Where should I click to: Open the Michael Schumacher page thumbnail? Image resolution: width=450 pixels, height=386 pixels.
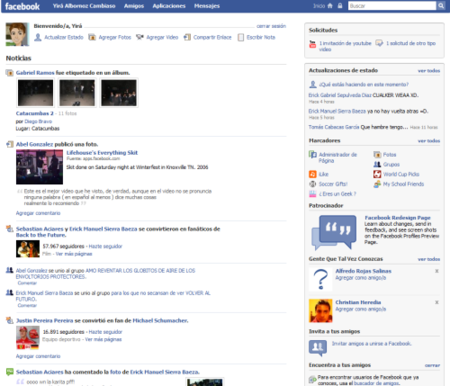(28, 337)
